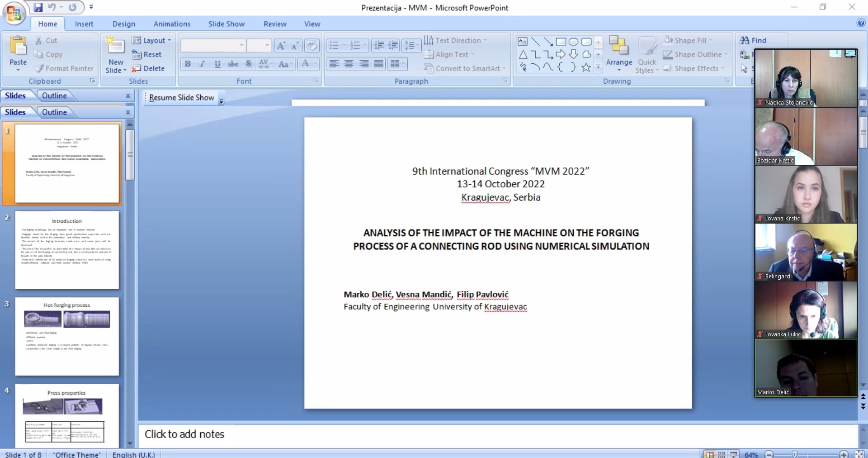Expand the font name combo box
Viewport: 868px width, 458px height.
coord(242,45)
